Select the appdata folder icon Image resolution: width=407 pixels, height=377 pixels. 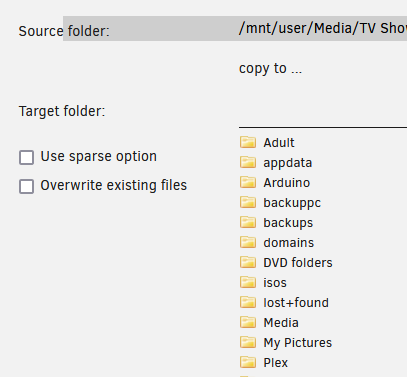(x=248, y=162)
